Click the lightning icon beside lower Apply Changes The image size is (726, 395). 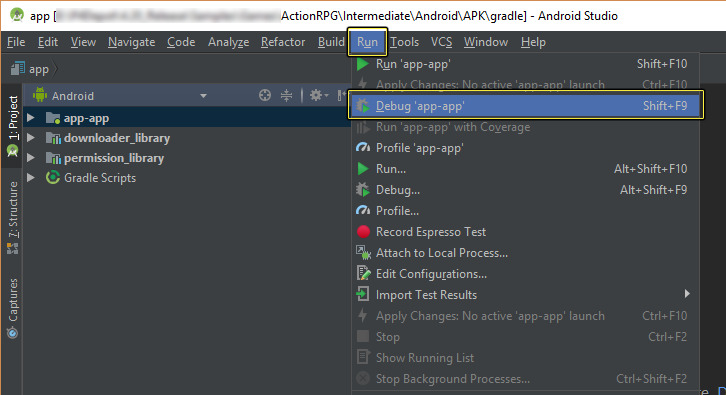coord(363,315)
